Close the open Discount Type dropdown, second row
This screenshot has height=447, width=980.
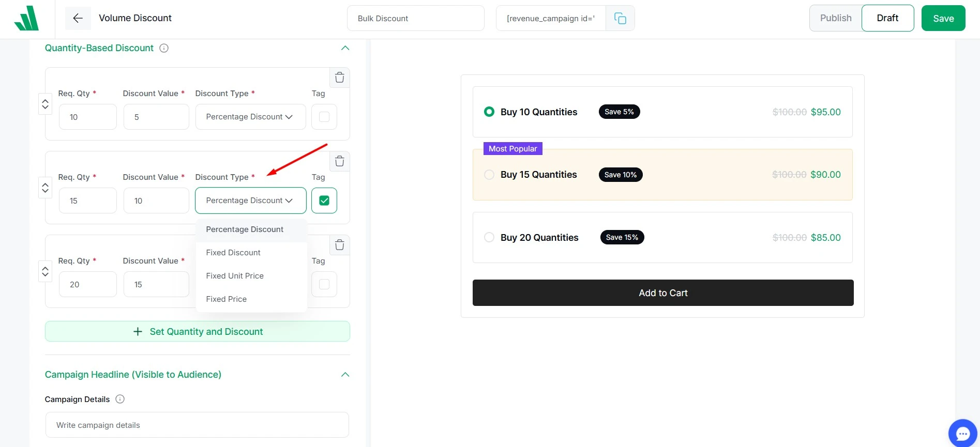pos(251,201)
